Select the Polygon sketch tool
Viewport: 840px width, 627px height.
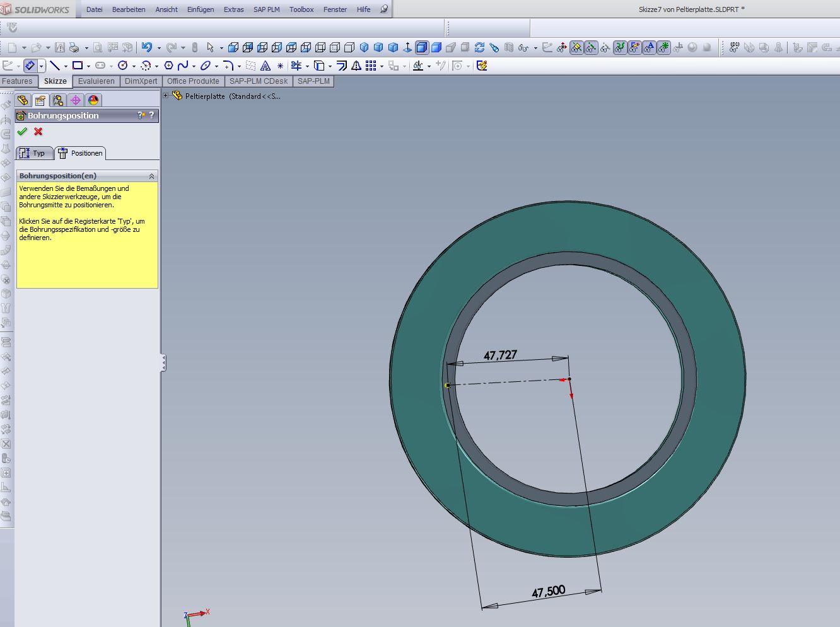(168, 66)
